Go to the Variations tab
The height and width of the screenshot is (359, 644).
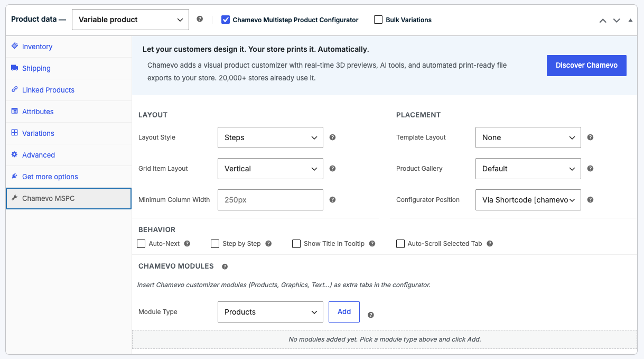(x=69, y=133)
